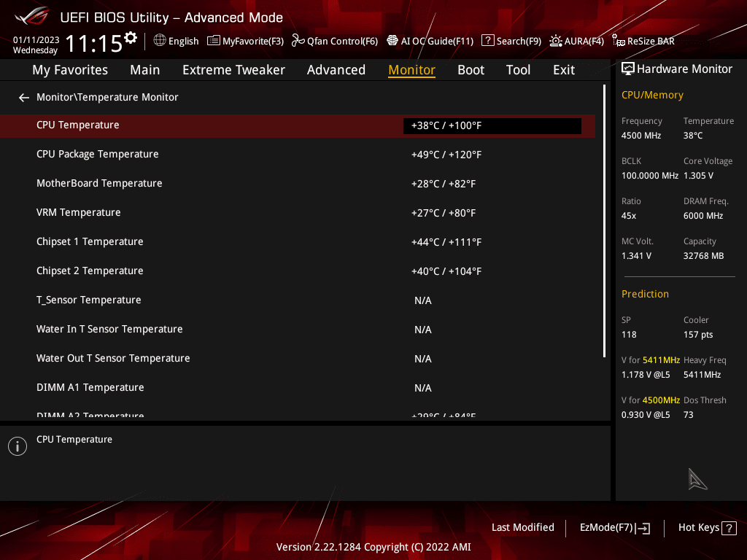Select the VRM Temperature row
This screenshot has height=560, width=747.
click(x=298, y=213)
